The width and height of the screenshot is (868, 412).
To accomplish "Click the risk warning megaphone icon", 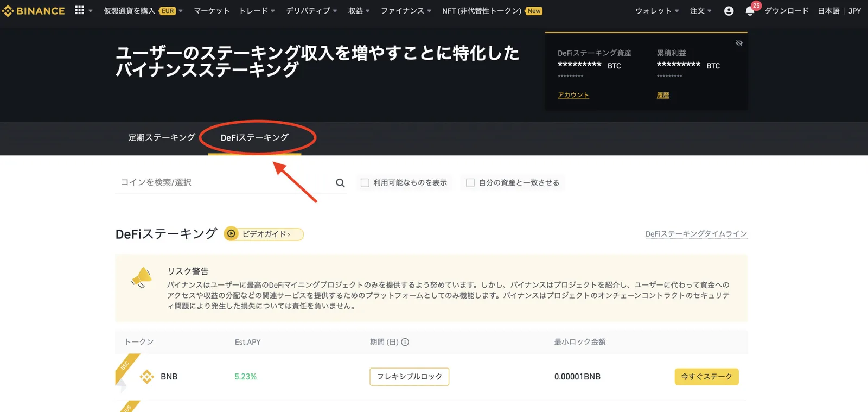I will coord(142,278).
